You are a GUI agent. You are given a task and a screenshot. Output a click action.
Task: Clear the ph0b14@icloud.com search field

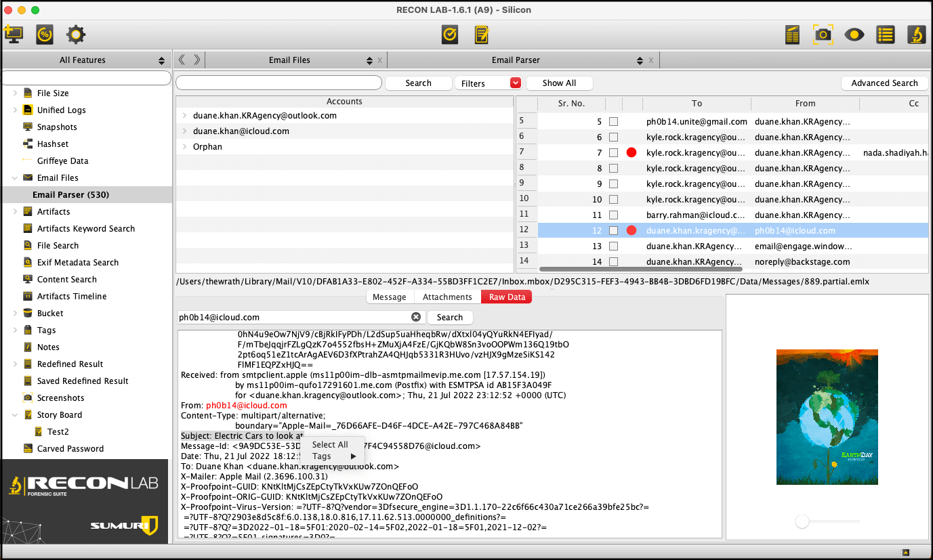click(416, 317)
